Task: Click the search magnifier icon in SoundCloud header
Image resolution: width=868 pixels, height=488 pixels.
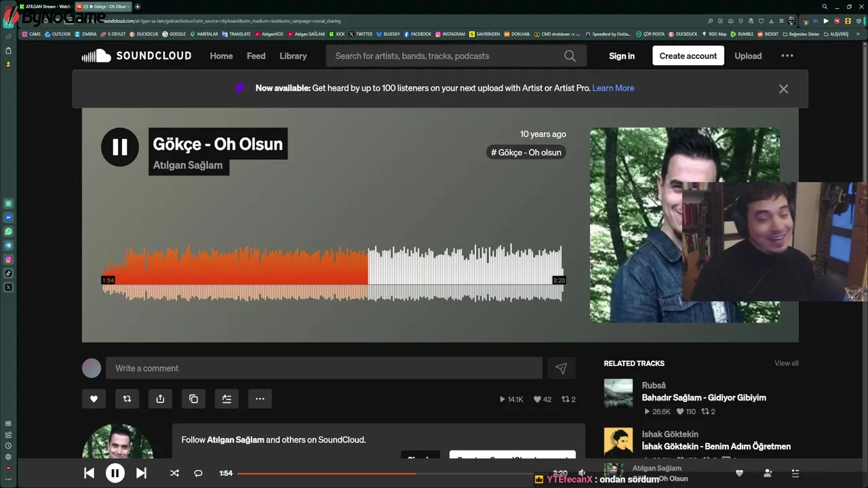Action: point(570,56)
